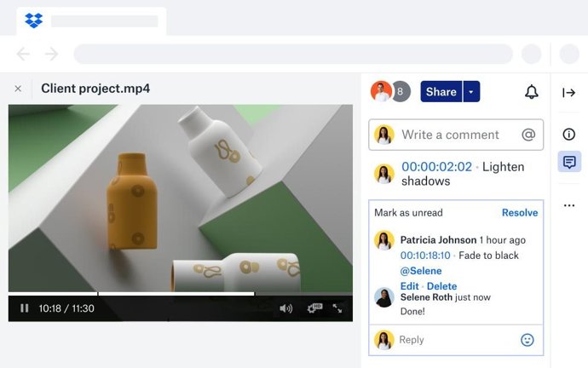588x368 pixels.
Task: Pause the video playback
Action: click(x=25, y=308)
